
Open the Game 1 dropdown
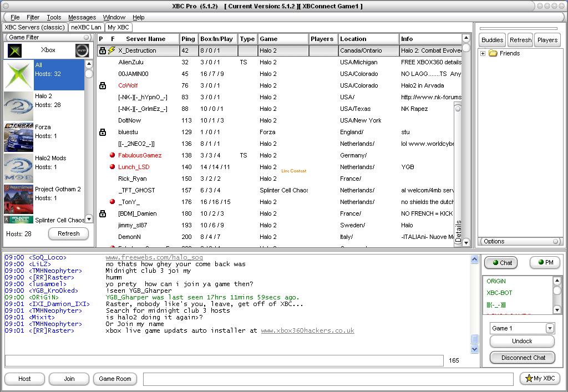(x=549, y=328)
